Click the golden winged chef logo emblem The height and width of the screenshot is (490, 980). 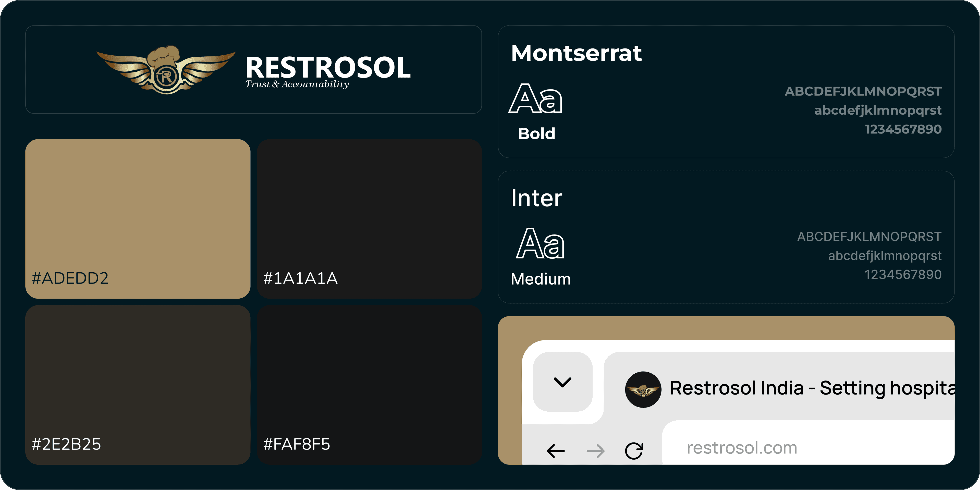166,70
